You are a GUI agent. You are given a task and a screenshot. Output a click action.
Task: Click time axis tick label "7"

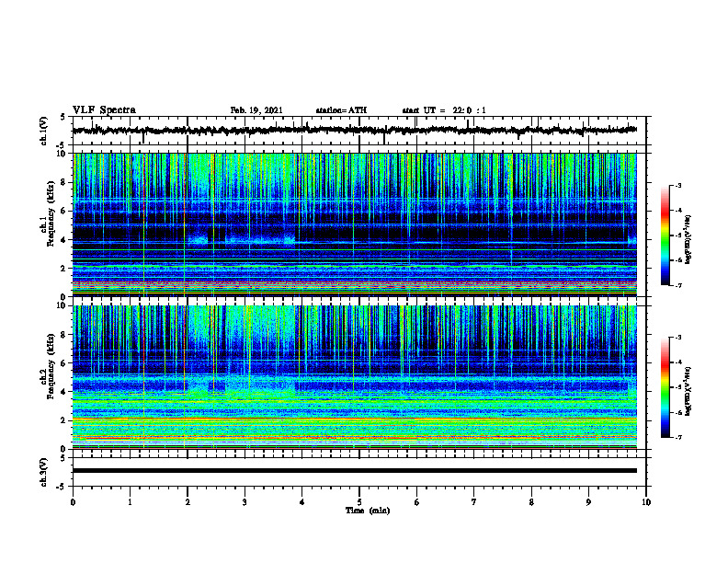tap(474, 502)
